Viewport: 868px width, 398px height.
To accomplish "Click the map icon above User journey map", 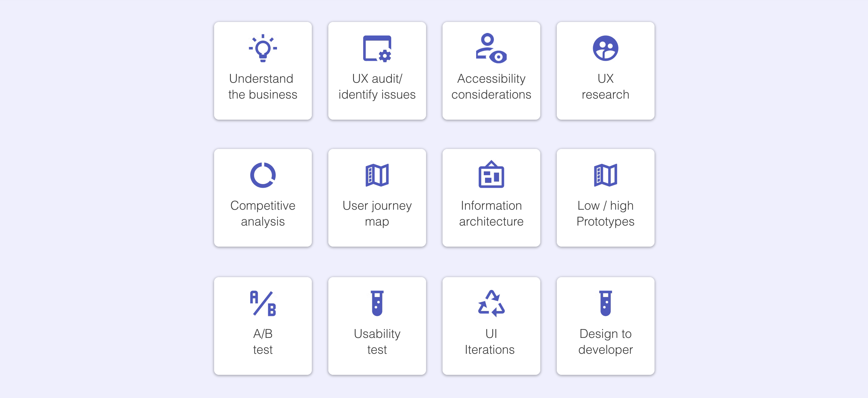I will click(x=377, y=175).
